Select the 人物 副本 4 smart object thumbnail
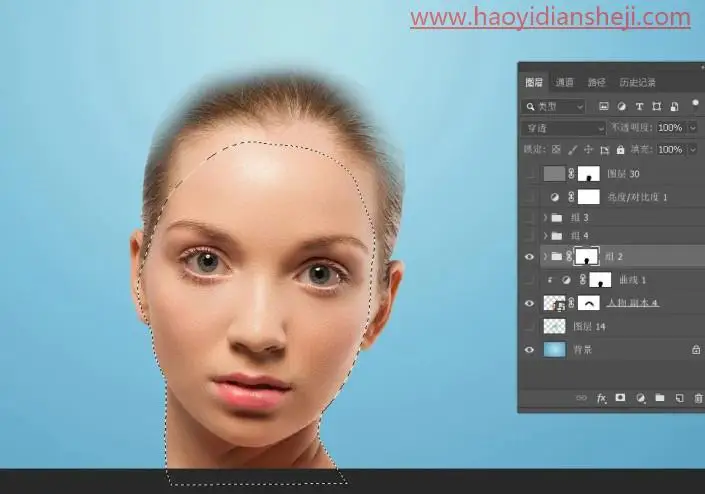The height and width of the screenshot is (494, 705). 554,303
